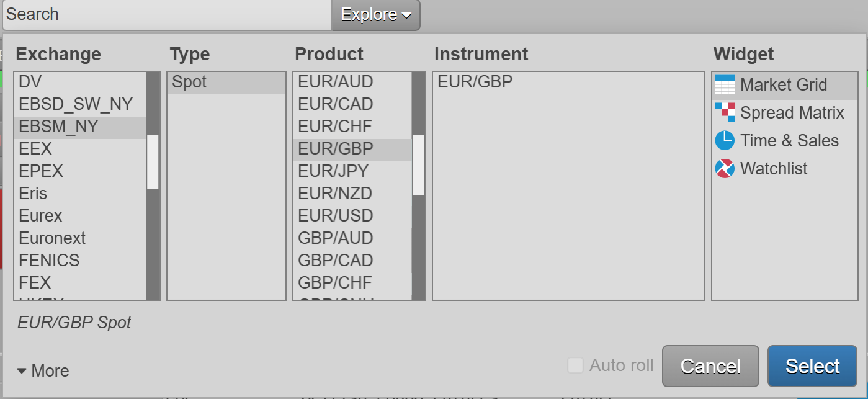Choose EUR/JPY from the Product list
This screenshot has height=399, width=868.
click(x=333, y=171)
